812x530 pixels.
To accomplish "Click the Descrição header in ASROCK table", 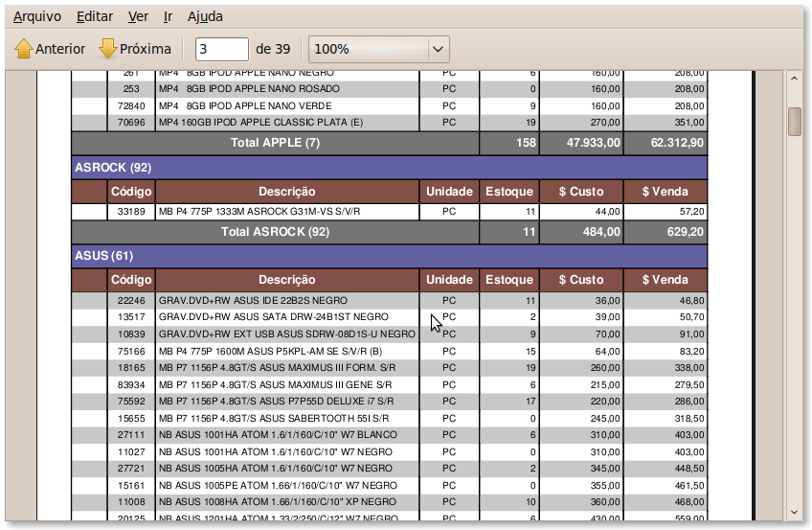I will pos(287,192).
